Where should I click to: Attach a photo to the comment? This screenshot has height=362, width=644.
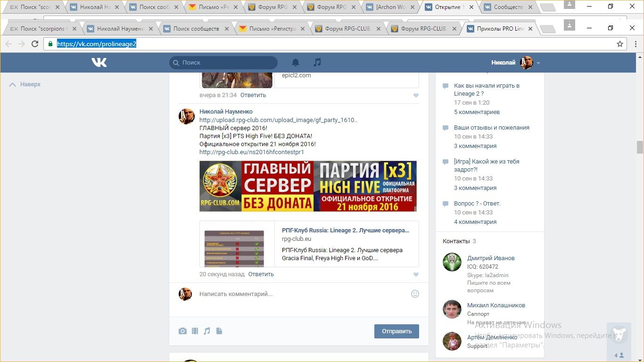[x=182, y=331]
